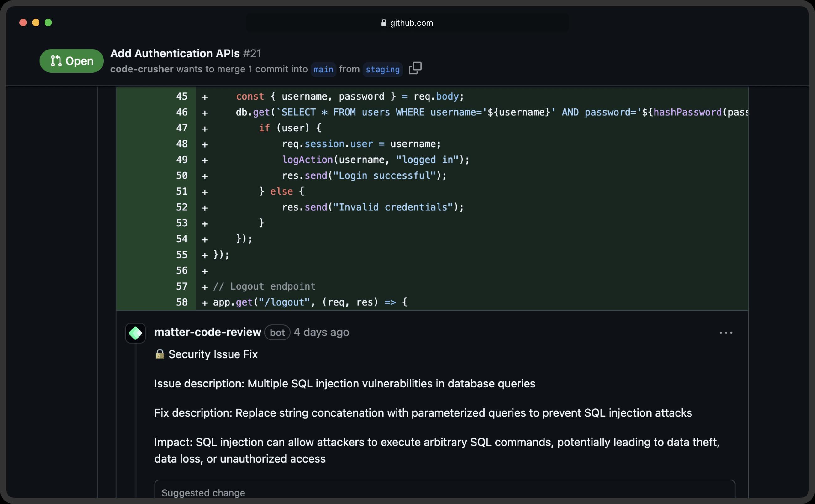Screen dimensions: 815x504
Task: Copy the staging branch name icon
Action: [x=415, y=68]
